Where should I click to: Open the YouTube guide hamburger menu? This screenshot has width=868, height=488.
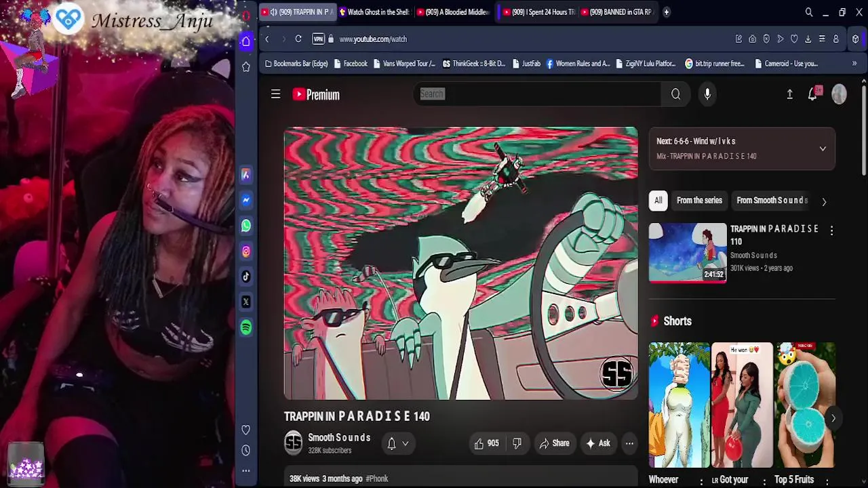pos(276,94)
